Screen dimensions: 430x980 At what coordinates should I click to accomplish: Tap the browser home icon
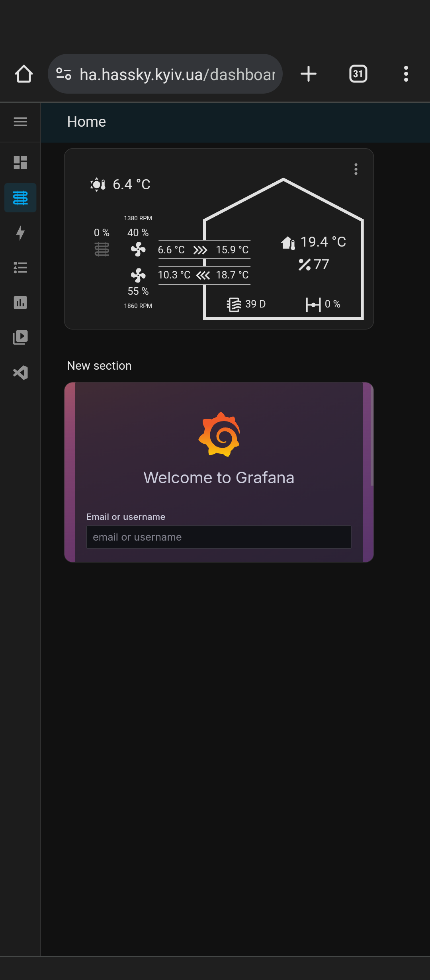tap(24, 74)
